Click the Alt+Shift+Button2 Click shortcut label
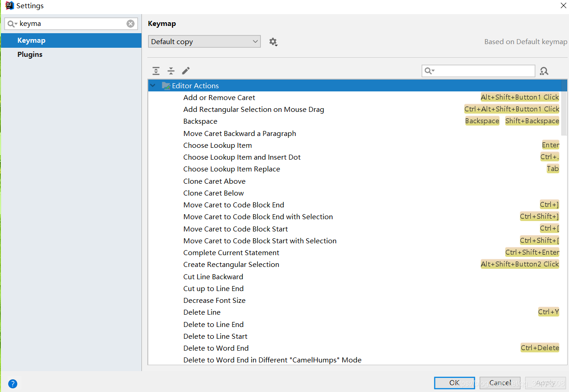This screenshot has height=392, width=569. coord(520,264)
